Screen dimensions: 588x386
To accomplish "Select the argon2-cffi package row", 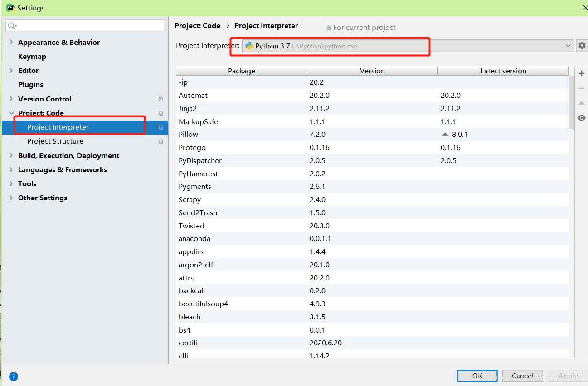I will pos(372,265).
